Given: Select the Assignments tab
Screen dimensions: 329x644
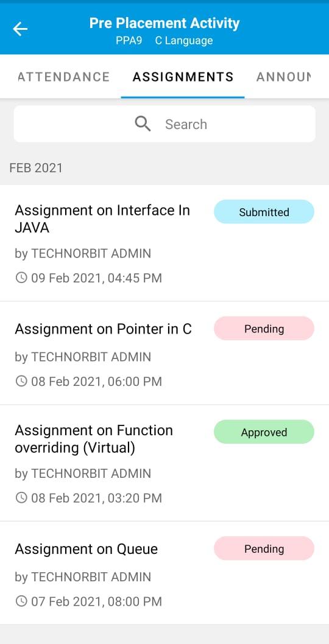Looking at the screenshot, I should pyautogui.click(x=183, y=77).
